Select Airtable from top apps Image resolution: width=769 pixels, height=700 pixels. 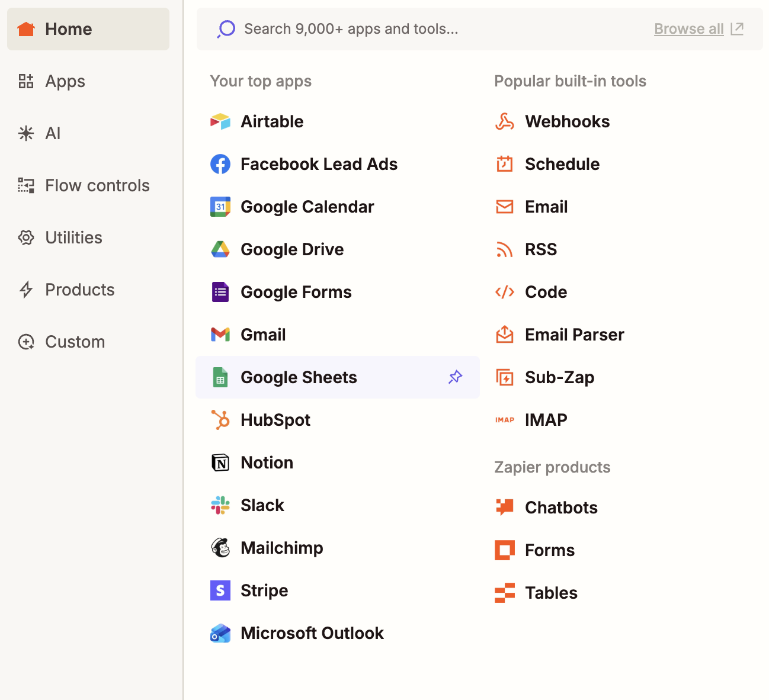pyautogui.click(x=272, y=121)
